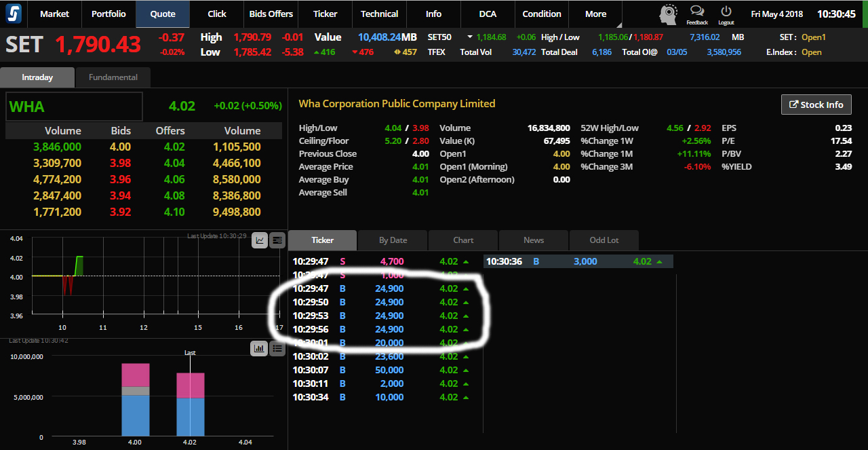Open the Condition menu
This screenshot has width=868, height=450.
pos(542,14)
